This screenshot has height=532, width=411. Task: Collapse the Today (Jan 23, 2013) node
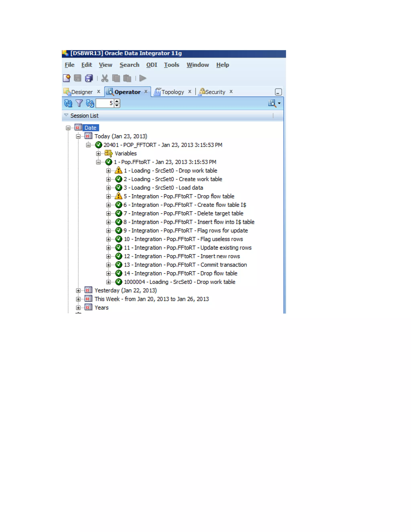[78, 136]
